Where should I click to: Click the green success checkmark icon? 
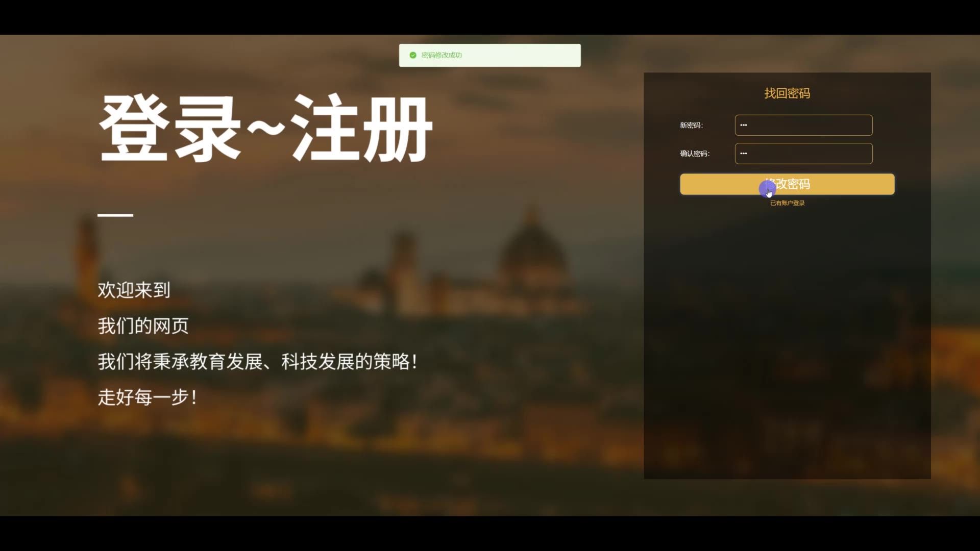coord(413,55)
